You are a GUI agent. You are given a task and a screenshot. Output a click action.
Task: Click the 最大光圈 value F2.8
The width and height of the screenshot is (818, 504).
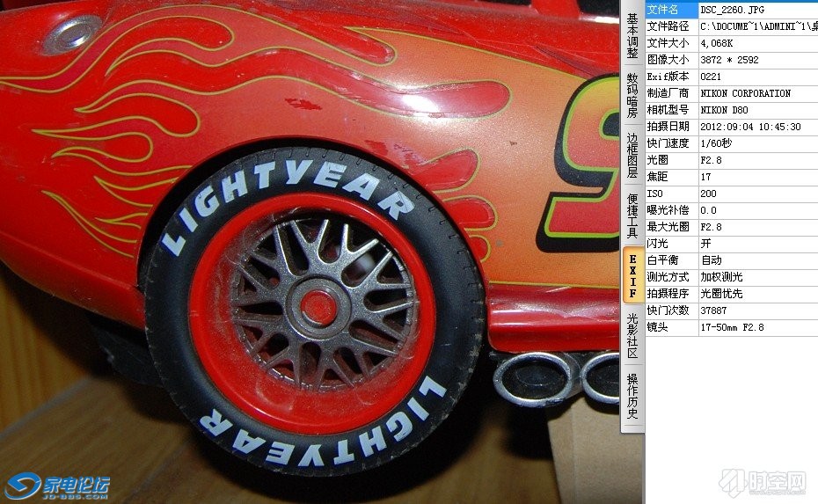[711, 226]
